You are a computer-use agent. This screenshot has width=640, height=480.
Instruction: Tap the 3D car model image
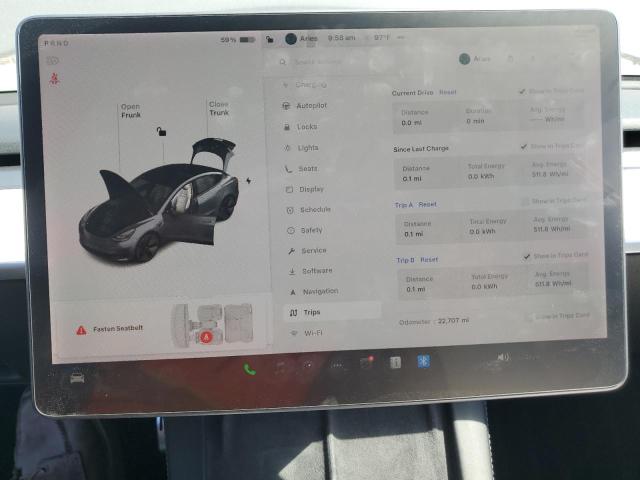pos(159,202)
